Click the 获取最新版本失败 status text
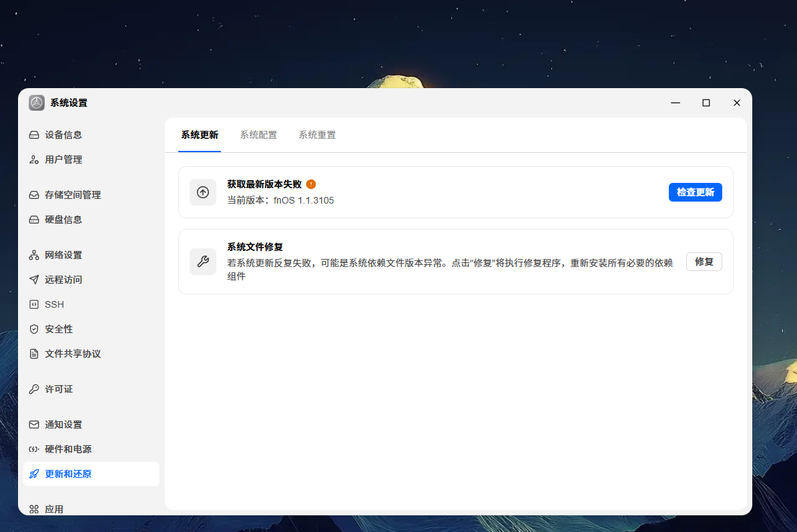Viewport: 797px width, 532px height. [x=264, y=184]
